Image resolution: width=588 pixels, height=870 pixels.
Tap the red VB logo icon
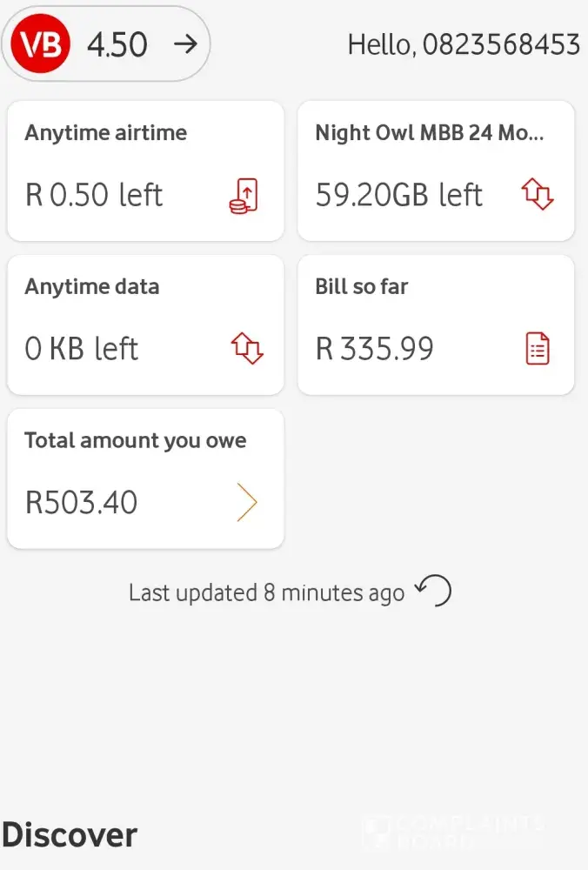click(41, 44)
